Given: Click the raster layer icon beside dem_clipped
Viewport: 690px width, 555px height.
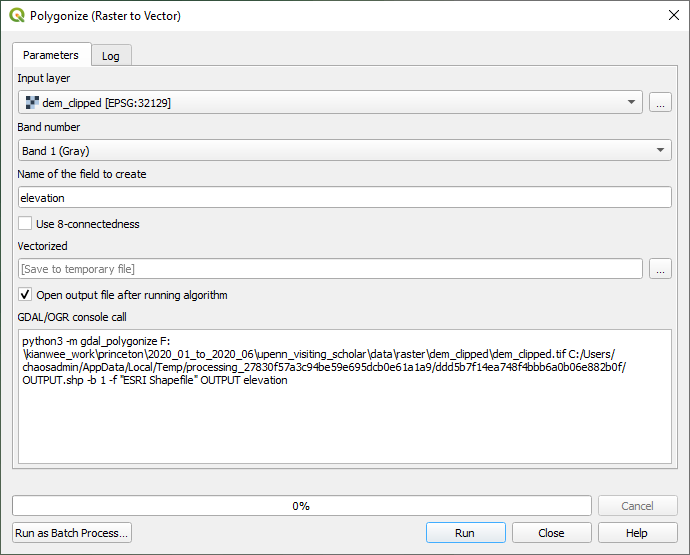Looking at the screenshot, I should (x=32, y=102).
